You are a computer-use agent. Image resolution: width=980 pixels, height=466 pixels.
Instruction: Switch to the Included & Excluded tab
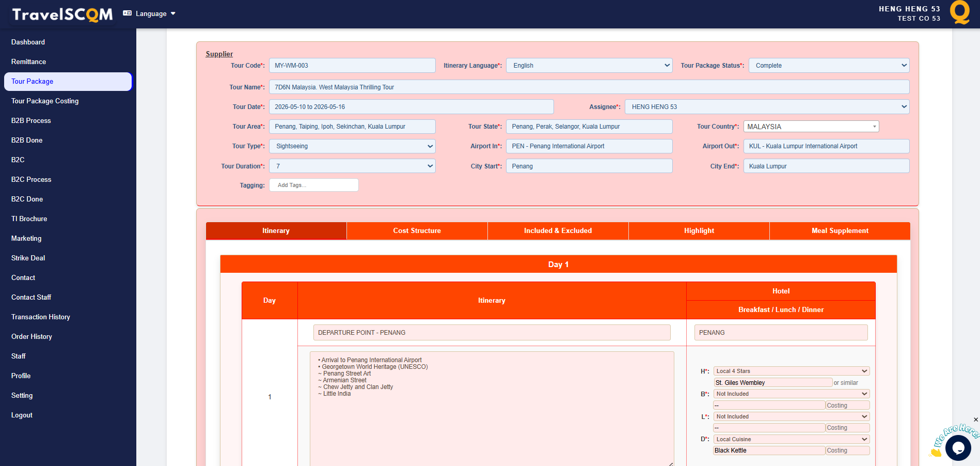click(558, 231)
